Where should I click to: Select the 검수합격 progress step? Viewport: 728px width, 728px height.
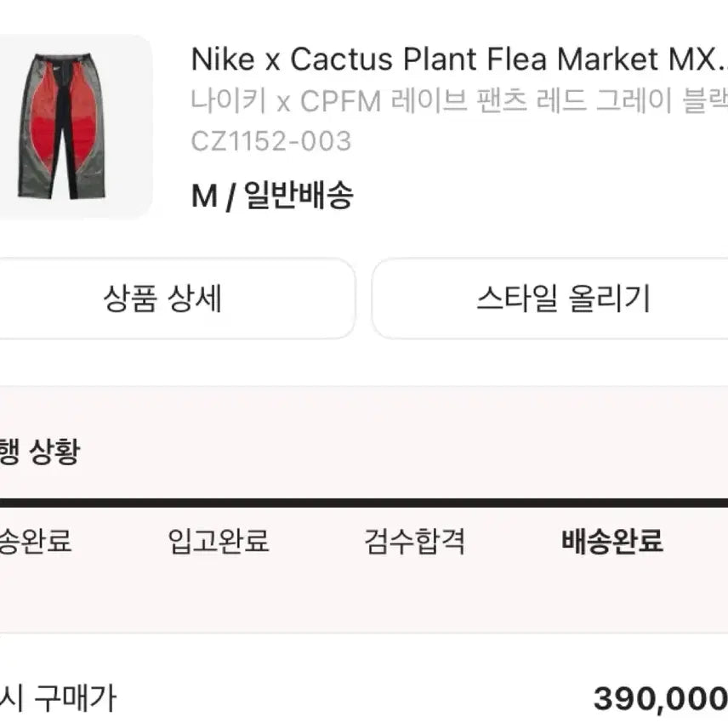(x=415, y=542)
